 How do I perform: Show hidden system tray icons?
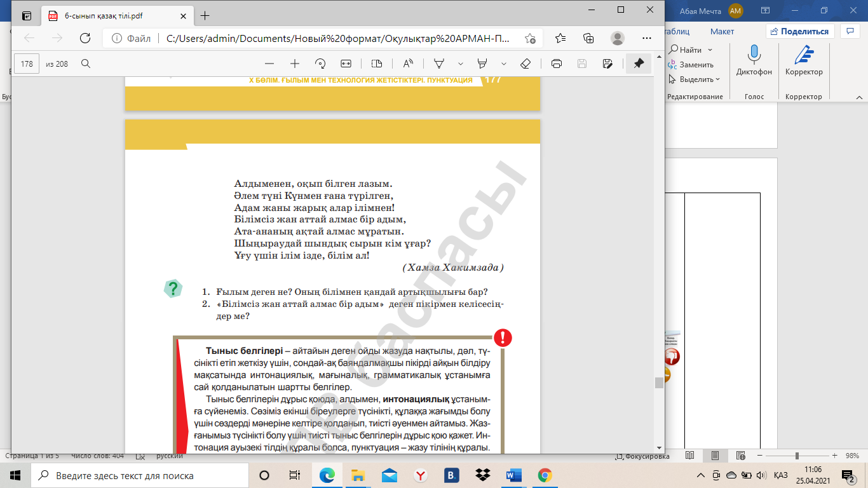701,475
